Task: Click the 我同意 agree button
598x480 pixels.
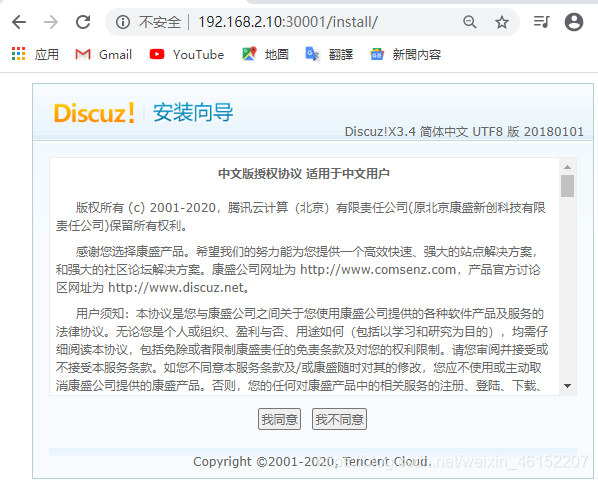Action: coord(279,419)
